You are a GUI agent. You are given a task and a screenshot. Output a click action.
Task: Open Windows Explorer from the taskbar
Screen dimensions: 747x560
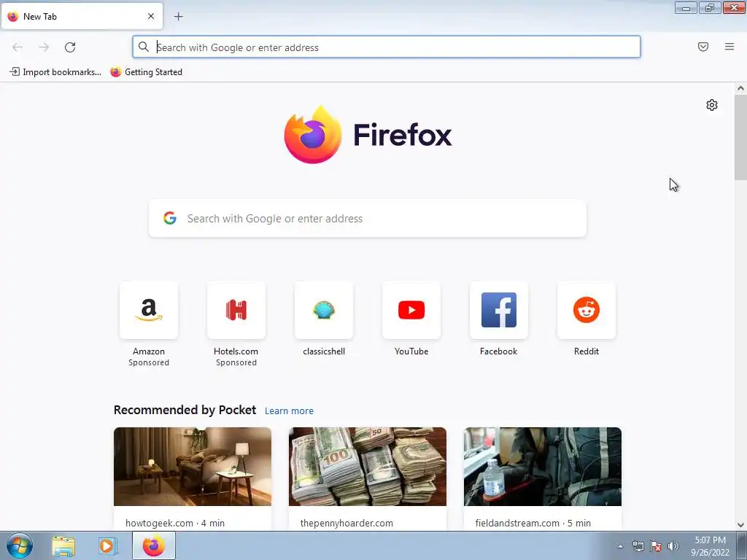[x=63, y=546]
